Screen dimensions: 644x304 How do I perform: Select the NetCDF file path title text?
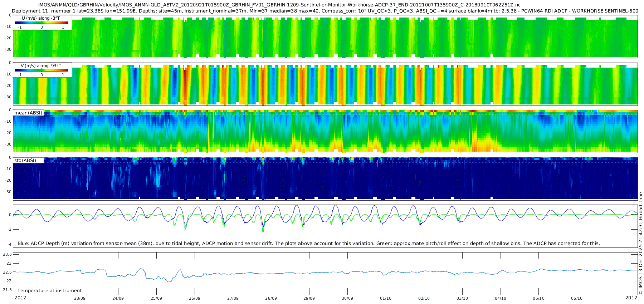[279, 5]
